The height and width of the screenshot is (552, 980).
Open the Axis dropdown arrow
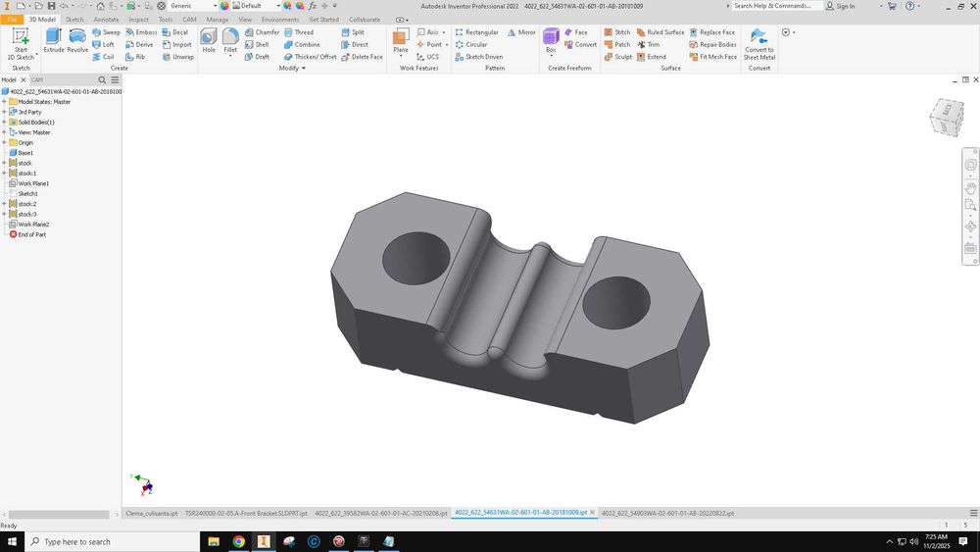(x=444, y=32)
